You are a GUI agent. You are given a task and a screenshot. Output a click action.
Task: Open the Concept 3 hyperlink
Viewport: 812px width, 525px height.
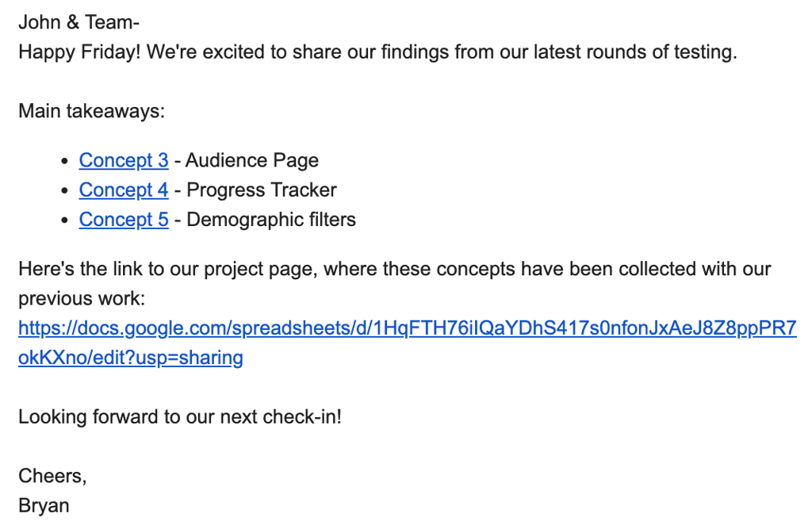coord(124,160)
